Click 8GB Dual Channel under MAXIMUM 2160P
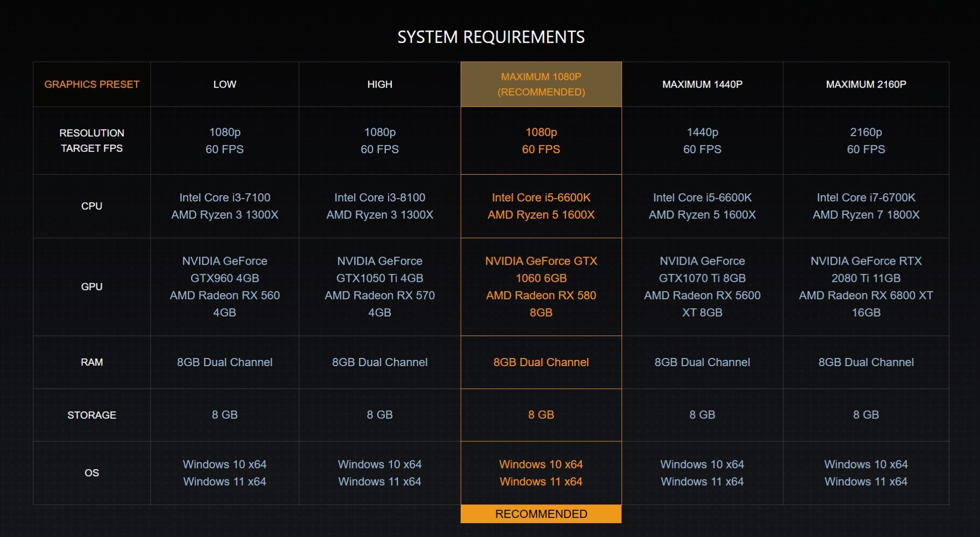 coord(866,362)
